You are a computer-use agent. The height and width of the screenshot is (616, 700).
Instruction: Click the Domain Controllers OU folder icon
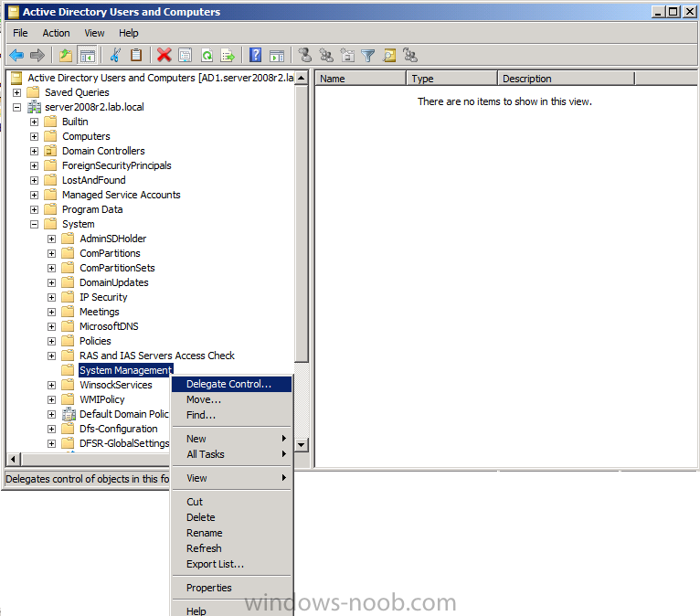tap(50, 151)
